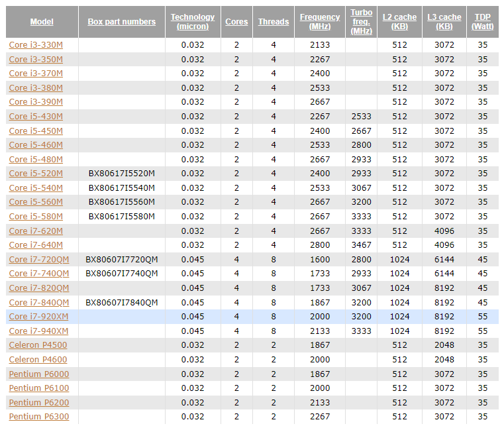Screen dimensions: 504x430
Task: Open the Core i5-450M link
Action: (36, 131)
